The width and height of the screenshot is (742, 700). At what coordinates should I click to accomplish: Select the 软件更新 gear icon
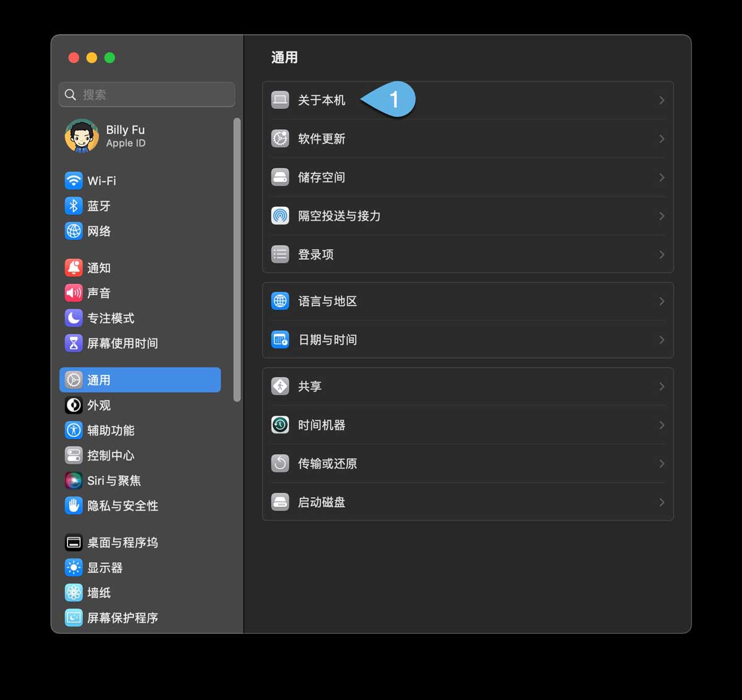280,139
